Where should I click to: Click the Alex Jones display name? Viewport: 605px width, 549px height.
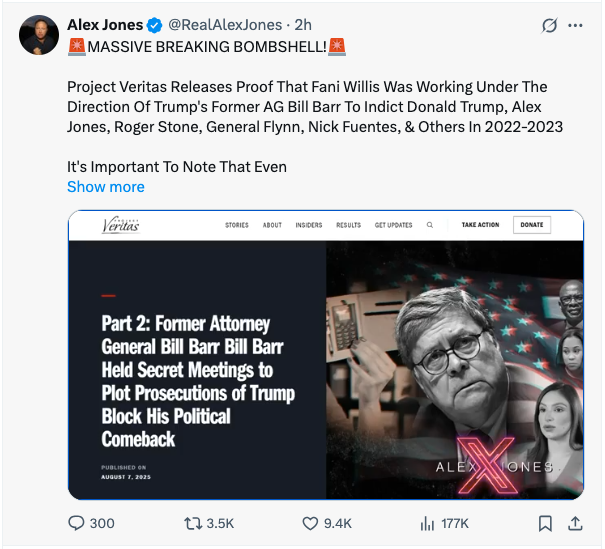tap(105, 25)
